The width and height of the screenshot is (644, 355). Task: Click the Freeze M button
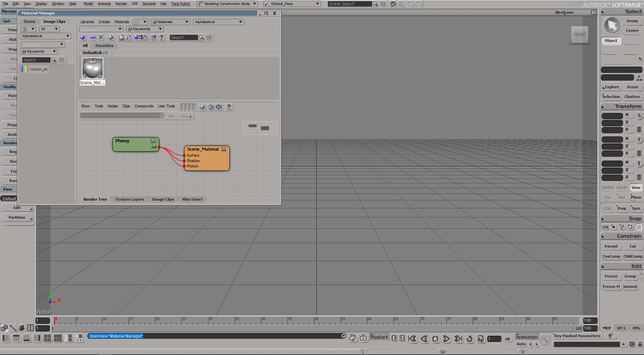(x=611, y=287)
